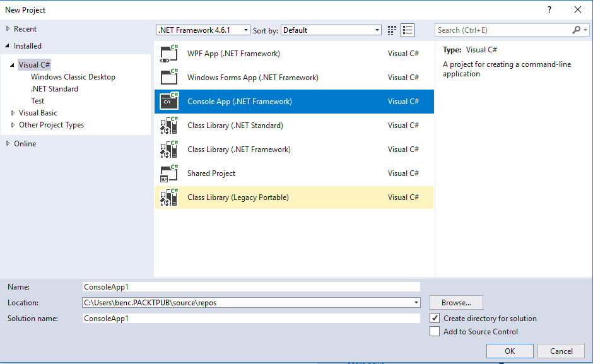Click the Name input field

pos(251,287)
